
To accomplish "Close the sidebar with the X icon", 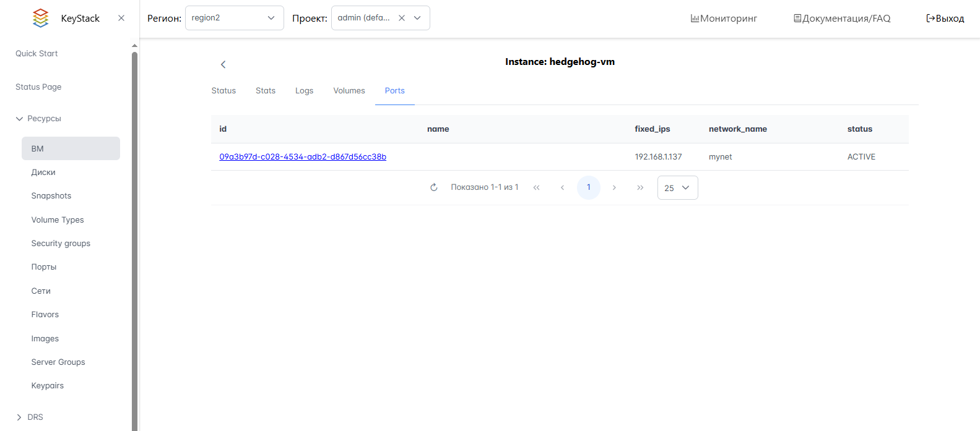I will 121,18.
